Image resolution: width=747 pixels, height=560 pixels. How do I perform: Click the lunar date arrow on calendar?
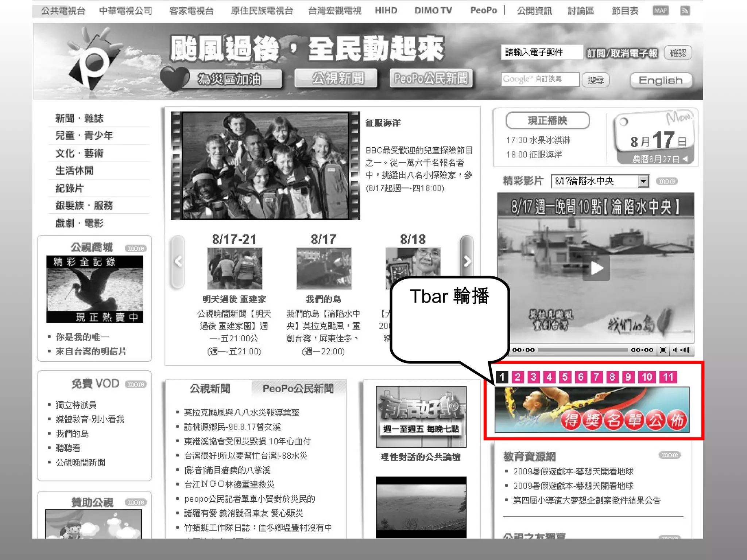[x=685, y=159]
